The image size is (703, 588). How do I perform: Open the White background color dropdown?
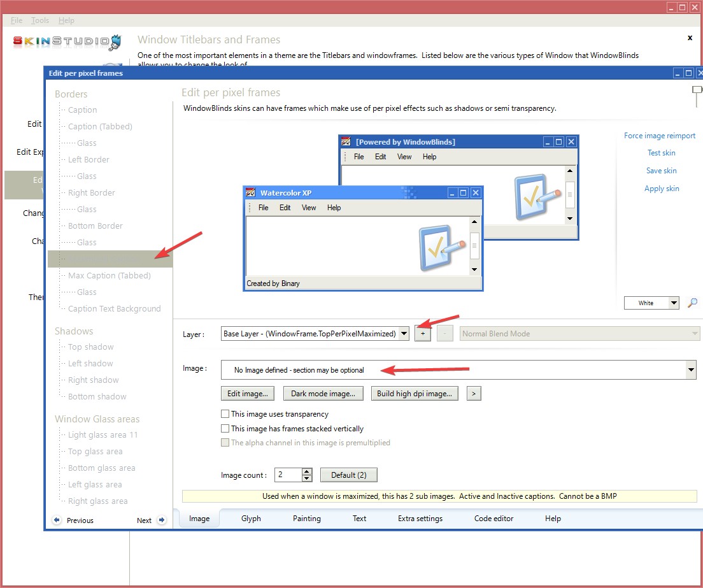tap(674, 303)
